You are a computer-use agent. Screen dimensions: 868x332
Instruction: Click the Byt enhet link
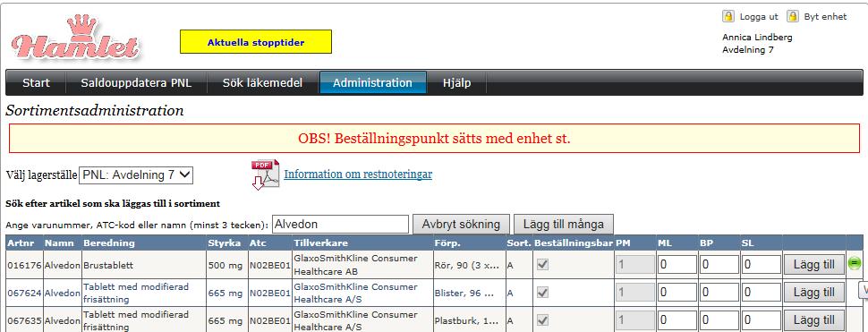(825, 17)
